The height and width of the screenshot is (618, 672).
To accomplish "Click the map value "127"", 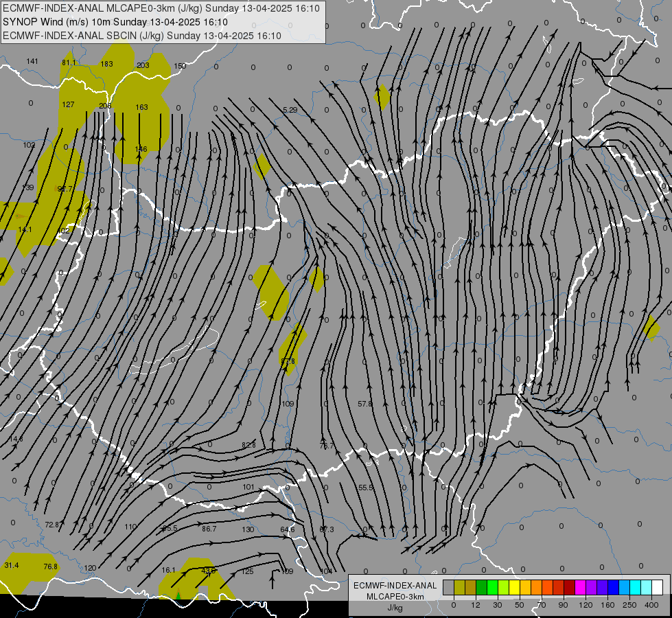I will 68,104.
